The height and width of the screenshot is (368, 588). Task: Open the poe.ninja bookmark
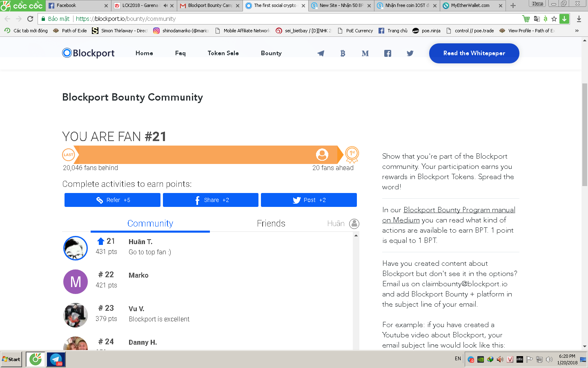(426, 31)
